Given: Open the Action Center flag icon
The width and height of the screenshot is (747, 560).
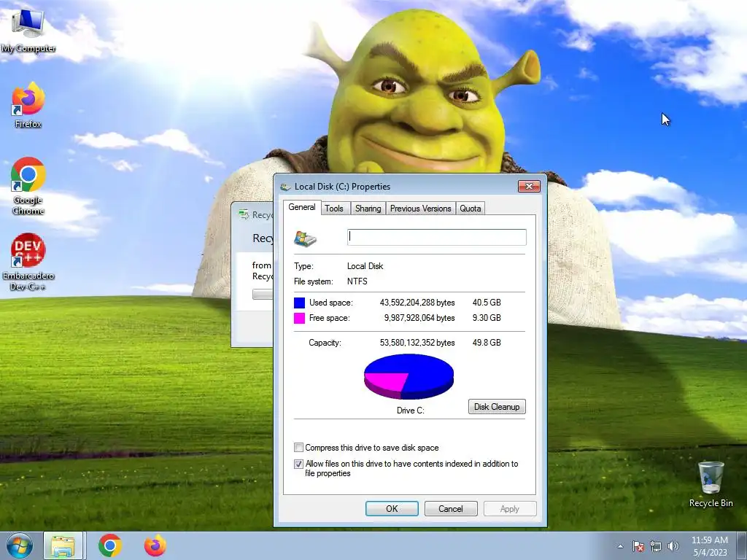Looking at the screenshot, I should point(638,546).
